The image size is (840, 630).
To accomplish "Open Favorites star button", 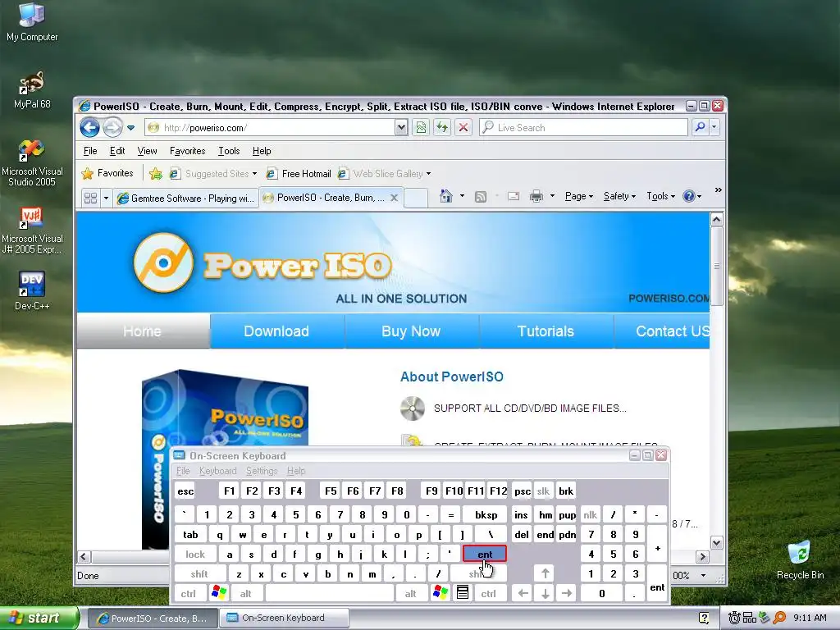I will pos(107,173).
